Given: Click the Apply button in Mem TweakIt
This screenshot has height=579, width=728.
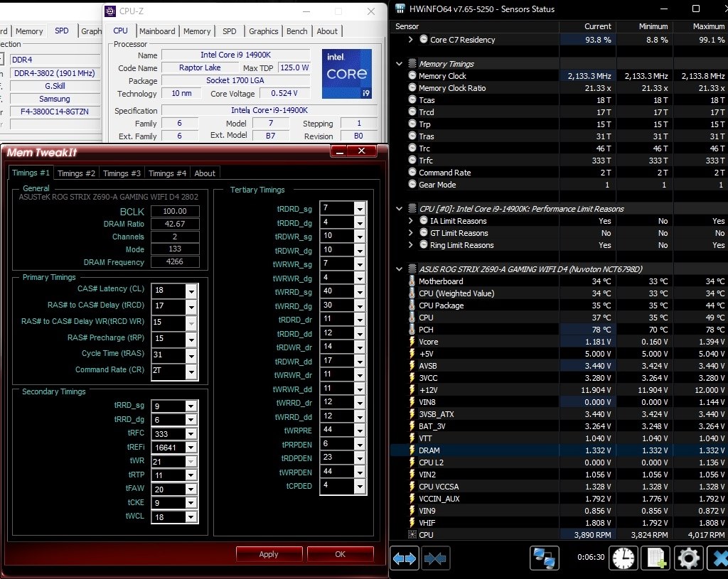Looking at the screenshot, I should click(x=269, y=554).
